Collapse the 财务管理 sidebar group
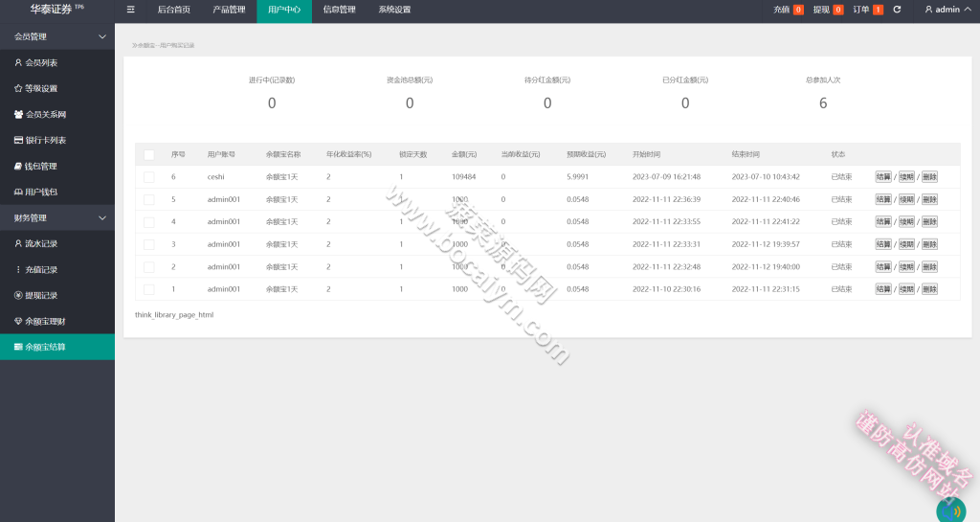The height and width of the screenshot is (522, 980). (x=57, y=217)
